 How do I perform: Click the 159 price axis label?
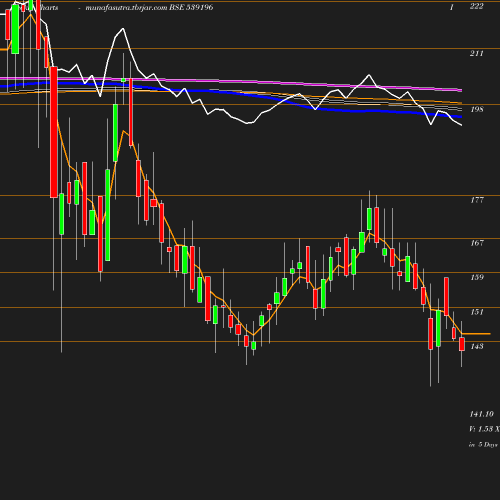click(x=477, y=277)
